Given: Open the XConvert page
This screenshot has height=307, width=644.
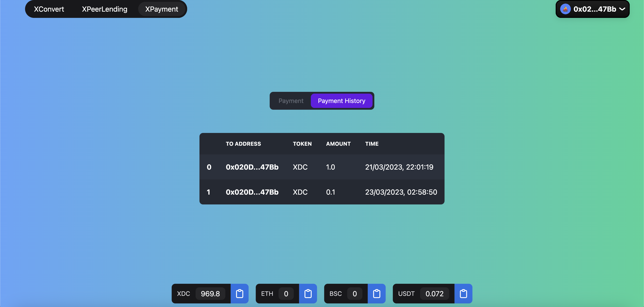Looking at the screenshot, I should click(x=49, y=9).
